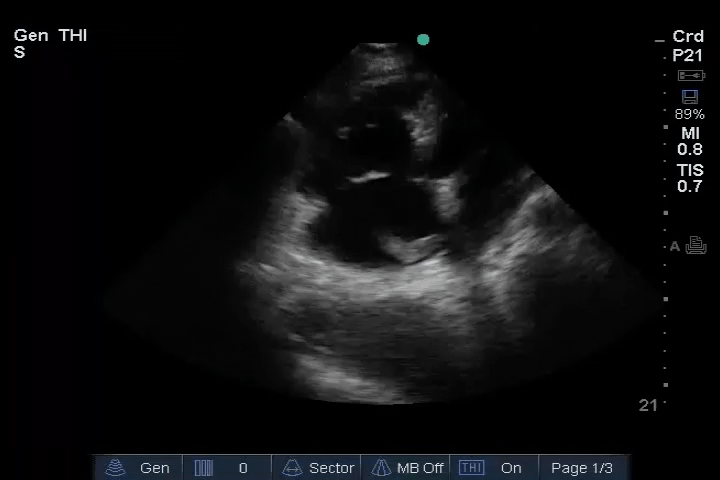This screenshot has height=480, width=720.
Task: Click the THI boxed icon
Action: pos(471,468)
